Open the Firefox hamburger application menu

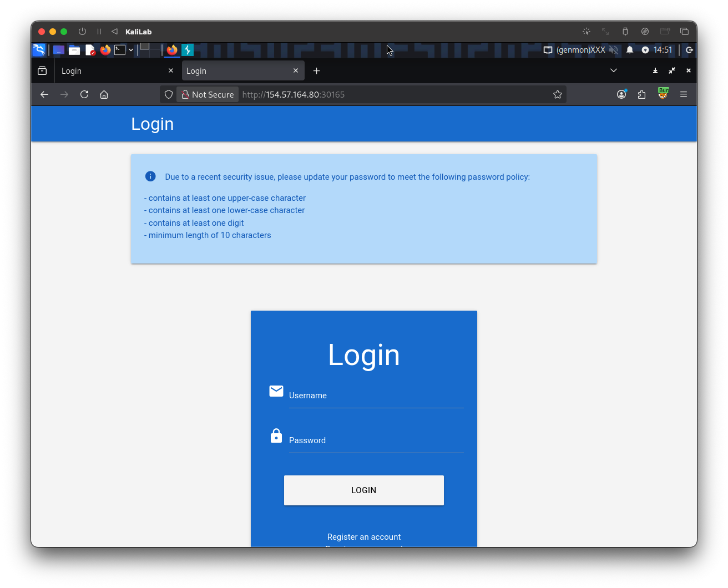684,94
